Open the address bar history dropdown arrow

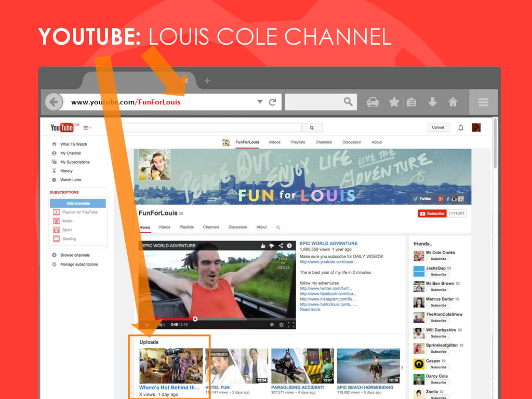pos(260,101)
